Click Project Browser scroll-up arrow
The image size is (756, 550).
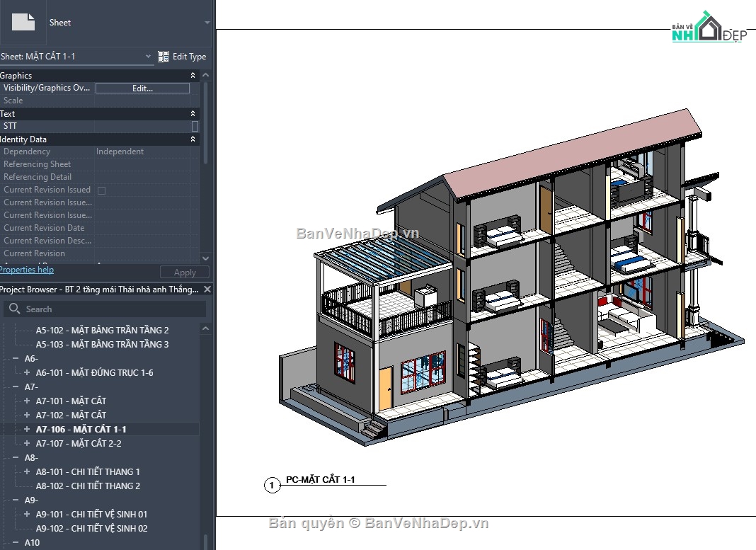206,328
